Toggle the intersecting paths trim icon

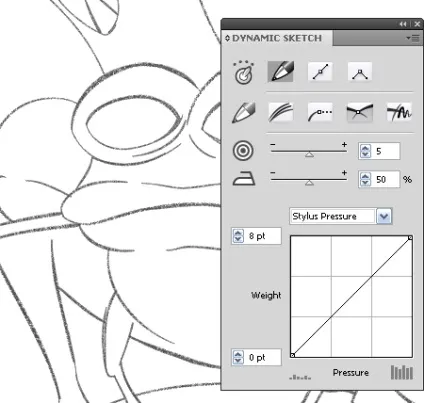pyautogui.click(x=359, y=112)
